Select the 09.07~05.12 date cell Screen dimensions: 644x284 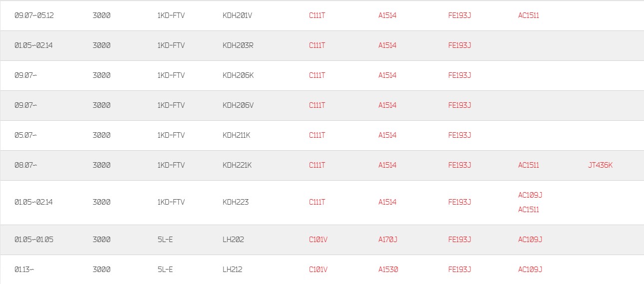(x=34, y=15)
